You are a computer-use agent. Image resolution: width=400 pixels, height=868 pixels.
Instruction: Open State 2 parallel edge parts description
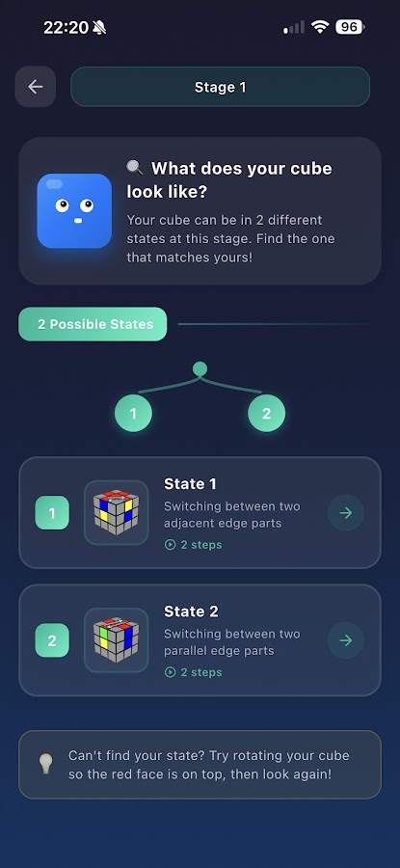click(232, 642)
